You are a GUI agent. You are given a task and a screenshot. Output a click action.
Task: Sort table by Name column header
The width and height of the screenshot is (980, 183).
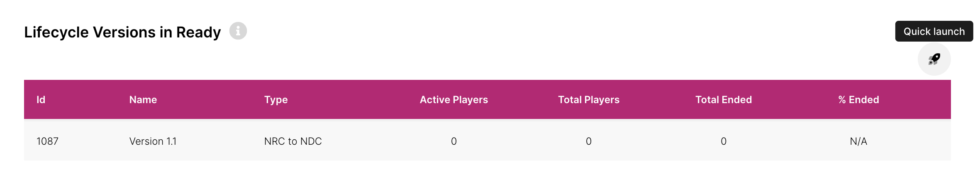tap(143, 100)
